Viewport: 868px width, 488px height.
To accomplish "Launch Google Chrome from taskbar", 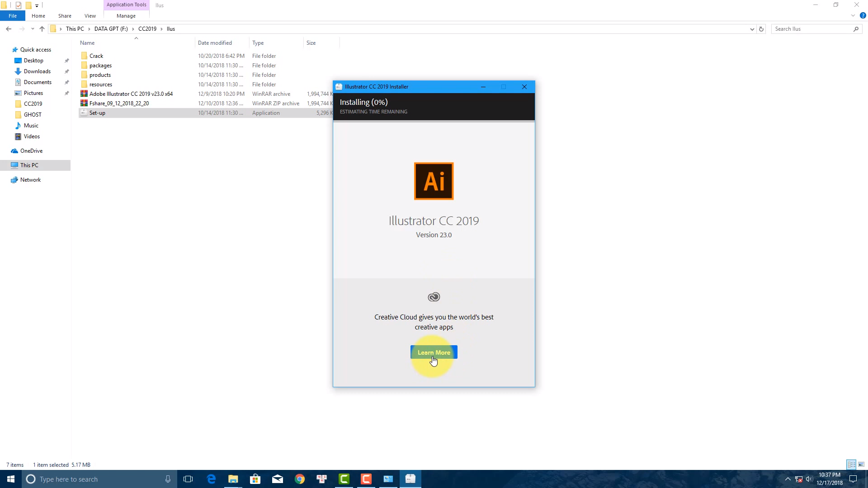I will coord(300,479).
